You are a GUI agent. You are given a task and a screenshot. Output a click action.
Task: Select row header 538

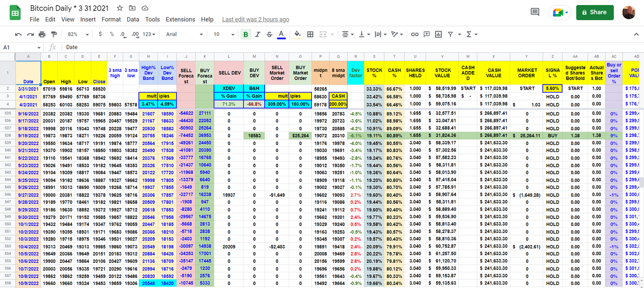point(8,135)
